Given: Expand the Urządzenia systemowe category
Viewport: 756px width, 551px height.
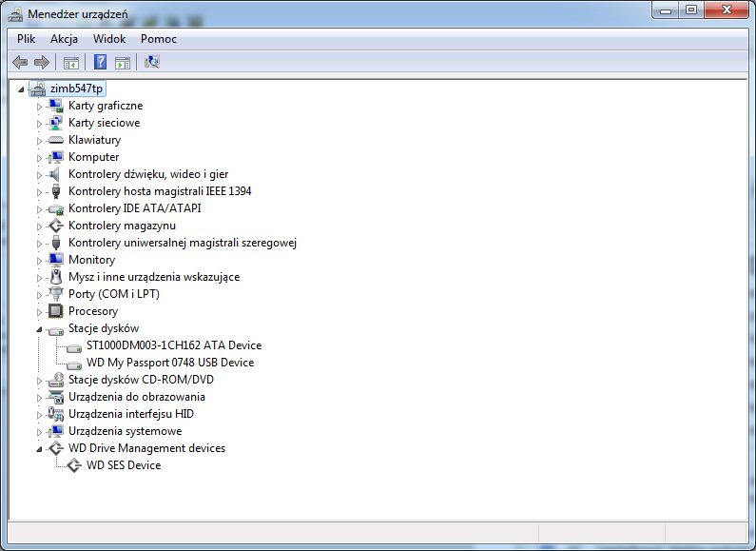Looking at the screenshot, I should click(40, 432).
